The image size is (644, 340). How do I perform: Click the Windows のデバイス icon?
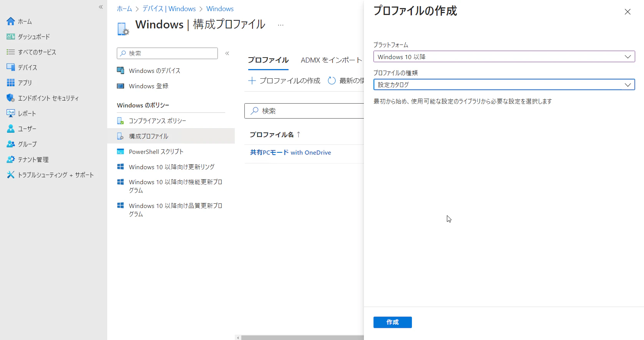click(x=121, y=71)
